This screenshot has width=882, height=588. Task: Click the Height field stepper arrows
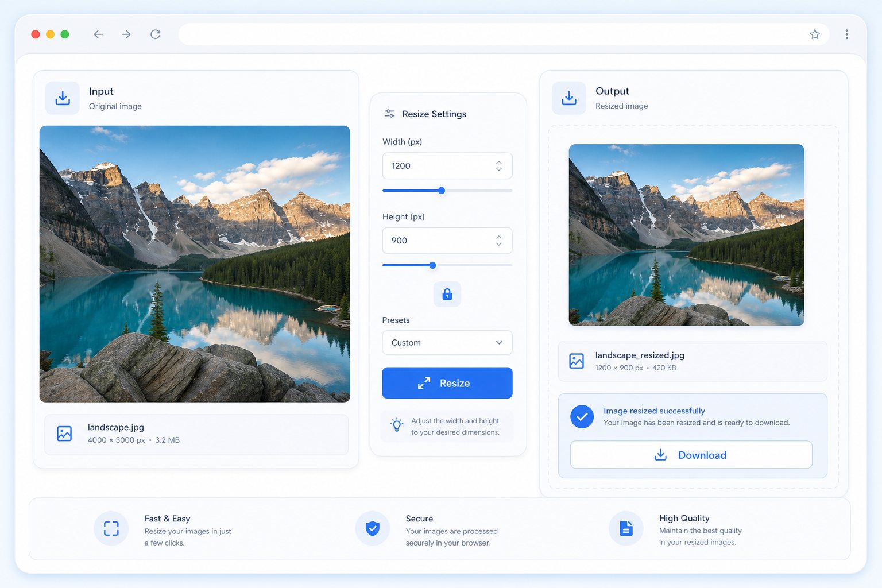click(499, 241)
